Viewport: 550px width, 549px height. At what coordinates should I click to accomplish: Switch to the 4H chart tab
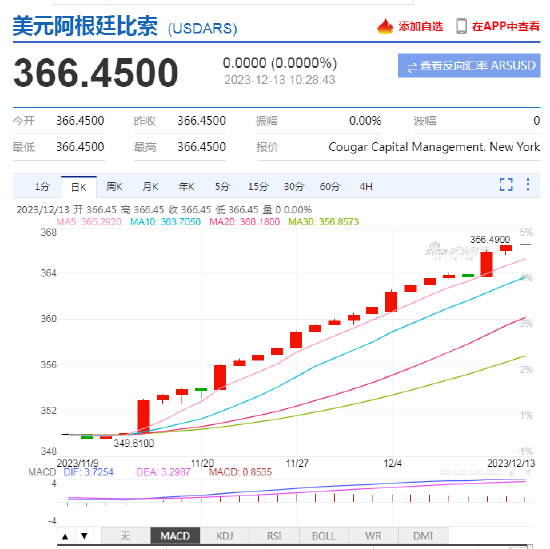(x=366, y=187)
